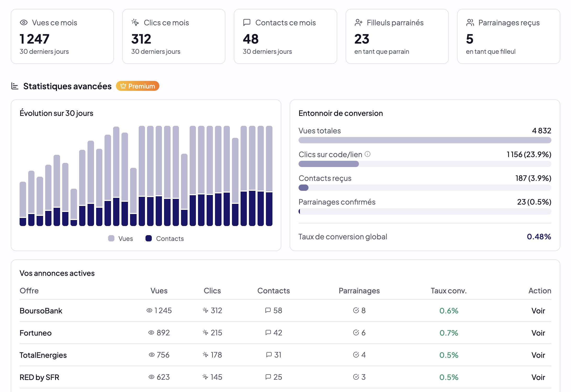This screenshot has height=392, width=571.
Task: Click the checkmark icon in BoursoBank's Parrainages column
Action: (x=356, y=311)
